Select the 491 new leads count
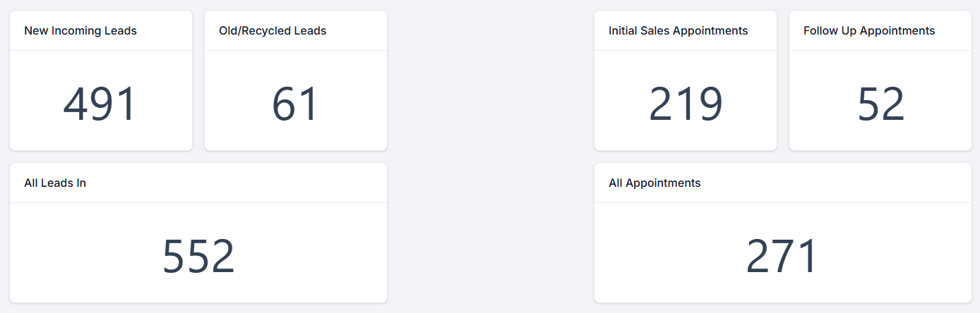 pos(100,105)
